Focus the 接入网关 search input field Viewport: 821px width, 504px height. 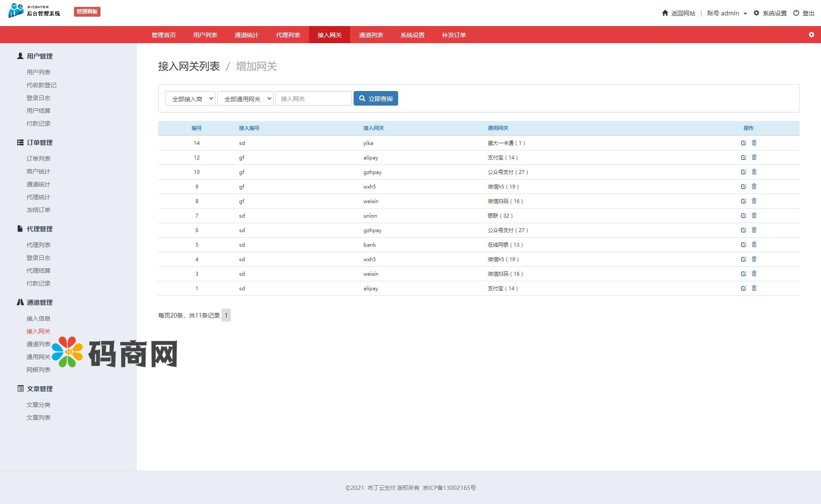(x=313, y=99)
